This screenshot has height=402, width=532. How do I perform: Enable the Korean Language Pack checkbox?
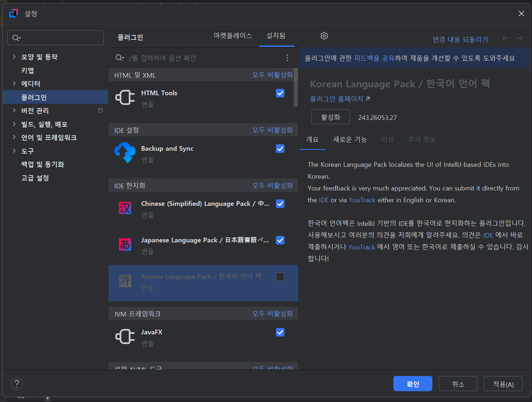[280, 277]
